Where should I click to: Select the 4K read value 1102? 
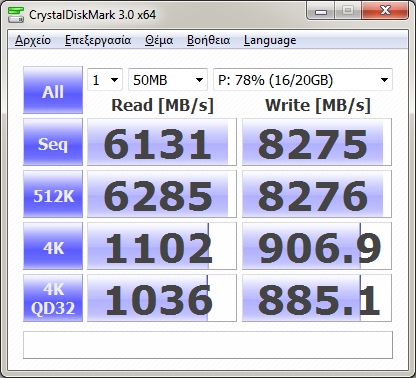pyautogui.click(x=162, y=246)
